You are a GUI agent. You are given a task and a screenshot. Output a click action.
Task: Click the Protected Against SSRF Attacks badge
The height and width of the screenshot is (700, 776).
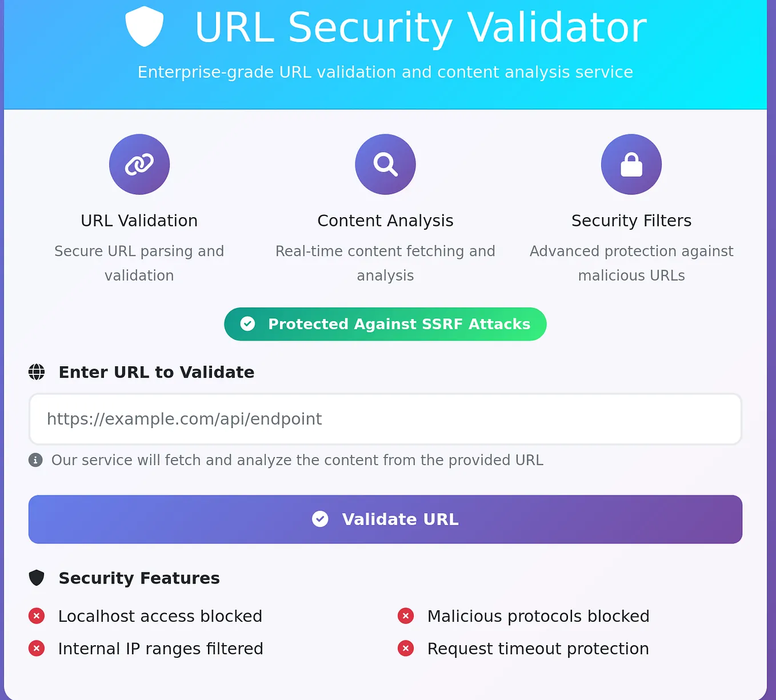pyautogui.click(x=385, y=324)
